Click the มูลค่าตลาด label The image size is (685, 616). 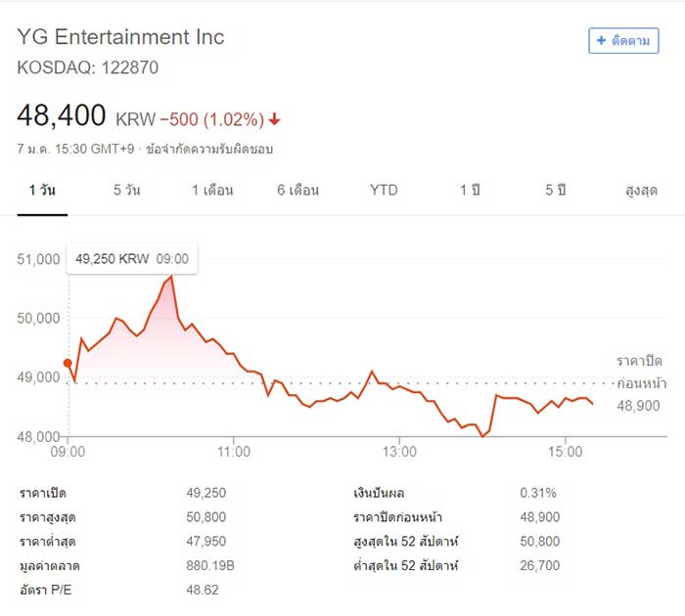pos(50,566)
